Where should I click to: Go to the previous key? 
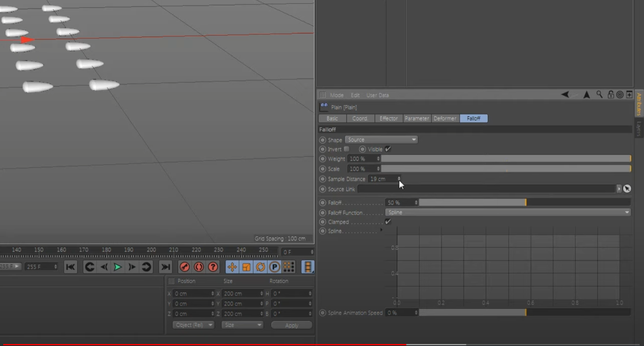90,267
